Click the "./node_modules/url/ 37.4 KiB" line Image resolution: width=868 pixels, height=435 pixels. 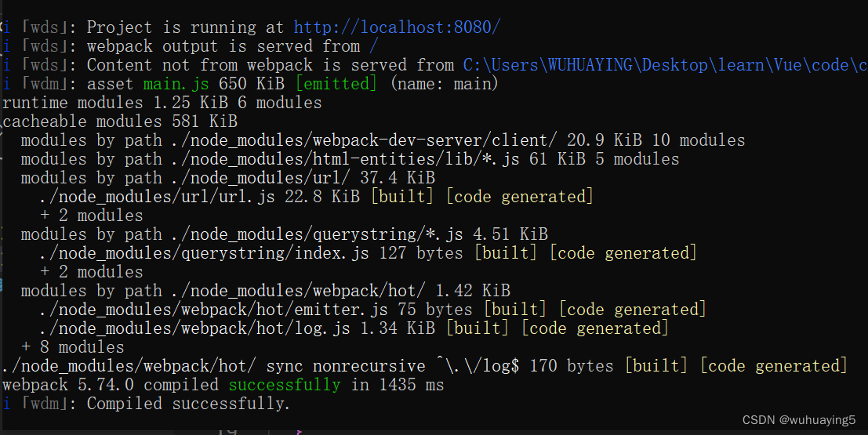(x=228, y=178)
